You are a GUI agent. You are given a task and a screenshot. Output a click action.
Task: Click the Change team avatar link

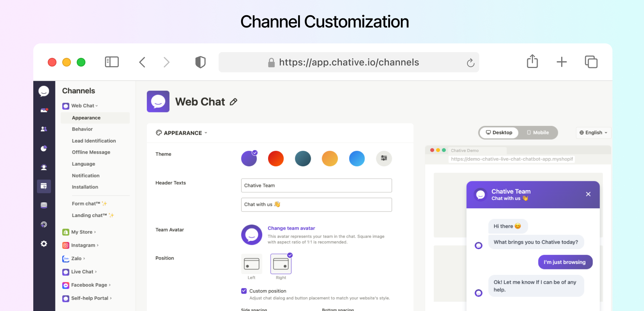click(291, 228)
